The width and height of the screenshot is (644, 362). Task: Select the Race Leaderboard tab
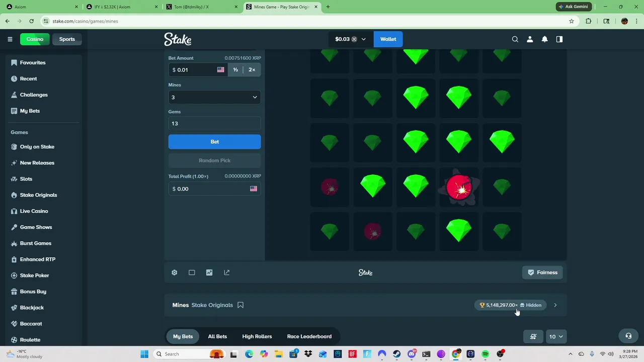pos(309,336)
